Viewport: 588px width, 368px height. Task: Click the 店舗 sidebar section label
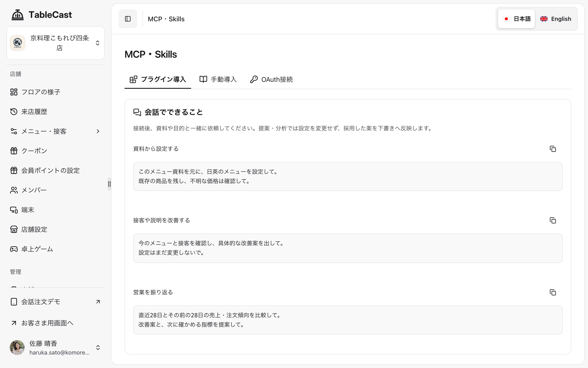[16, 74]
